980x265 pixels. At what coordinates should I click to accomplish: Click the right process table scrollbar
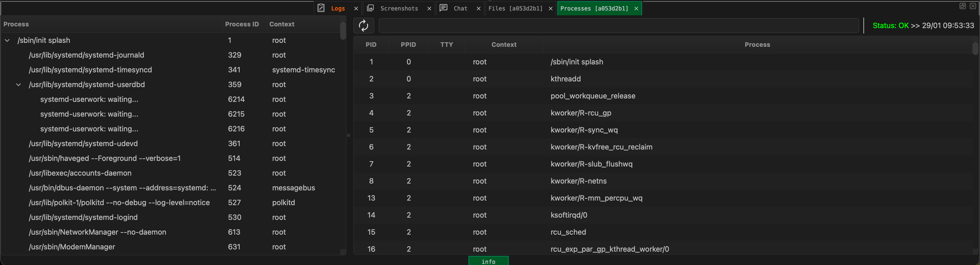pos(975,49)
